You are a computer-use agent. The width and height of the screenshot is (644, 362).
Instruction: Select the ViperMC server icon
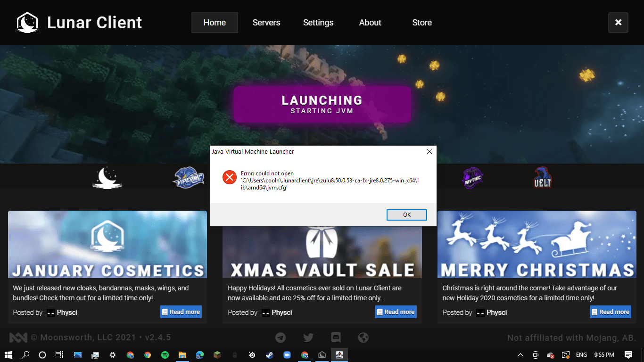[x=189, y=178]
